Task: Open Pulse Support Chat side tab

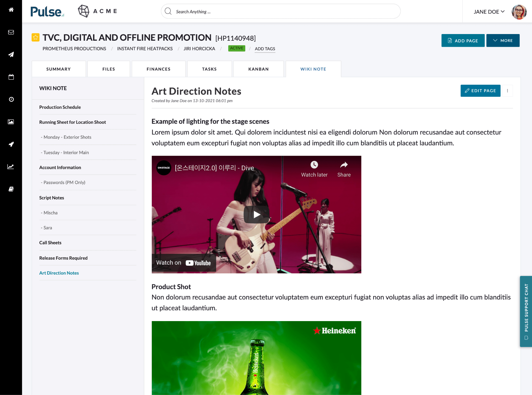Action: [526, 311]
